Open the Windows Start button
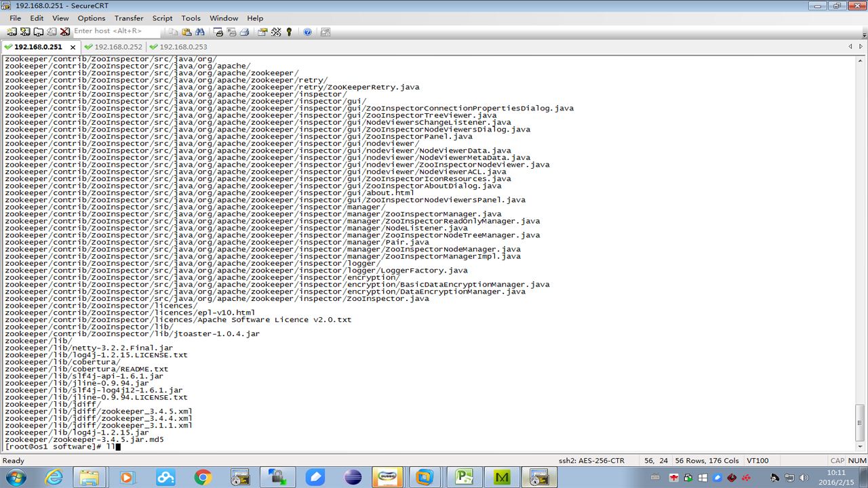The width and height of the screenshot is (868, 488). [x=15, y=477]
